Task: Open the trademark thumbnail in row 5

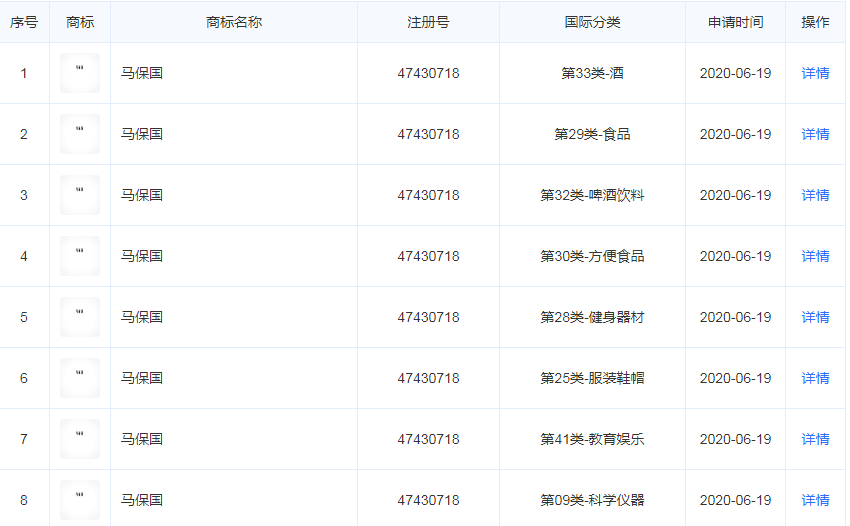Action: (80, 317)
